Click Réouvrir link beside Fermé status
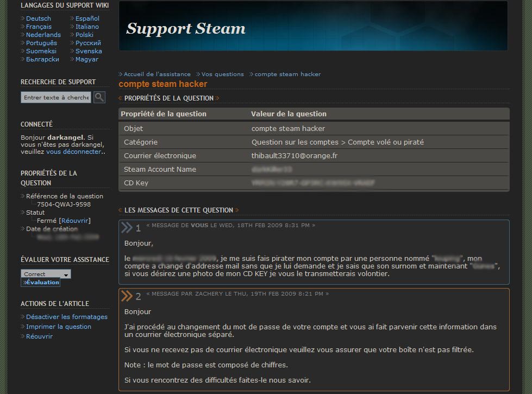The image size is (532, 394). tap(74, 221)
